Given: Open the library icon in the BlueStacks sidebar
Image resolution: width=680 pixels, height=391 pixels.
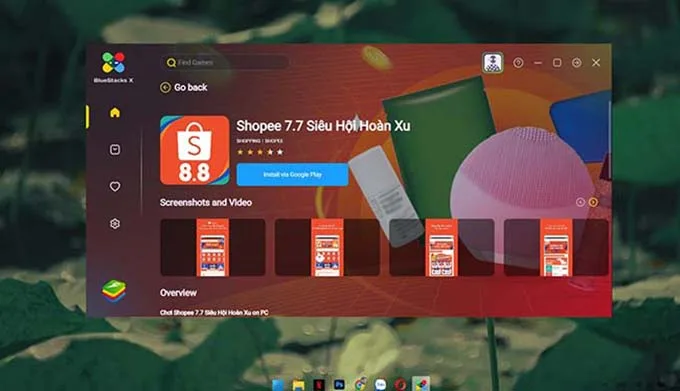Looking at the screenshot, I should pyautogui.click(x=115, y=150).
